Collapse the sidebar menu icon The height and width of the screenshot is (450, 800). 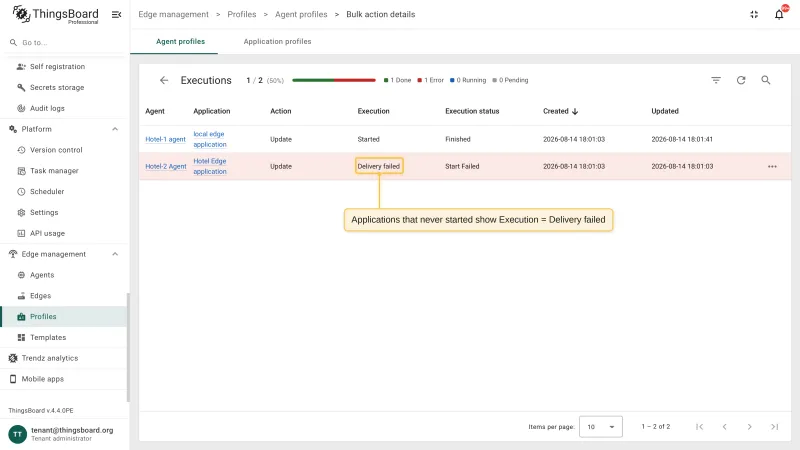pos(116,14)
